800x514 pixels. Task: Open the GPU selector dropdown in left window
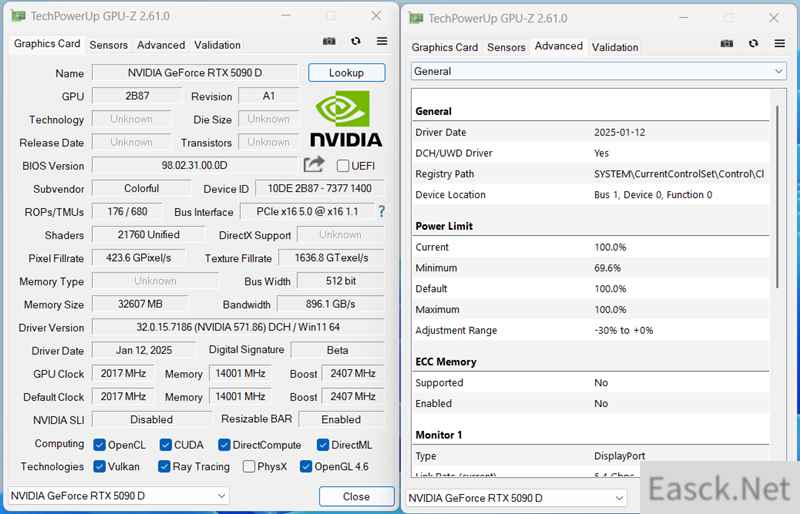pyautogui.click(x=118, y=496)
